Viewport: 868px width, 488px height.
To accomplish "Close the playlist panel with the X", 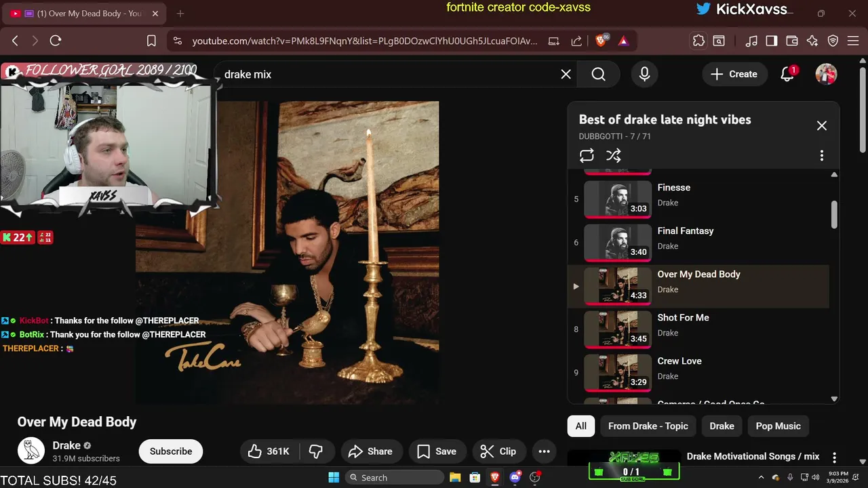I will (x=822, y=125).
